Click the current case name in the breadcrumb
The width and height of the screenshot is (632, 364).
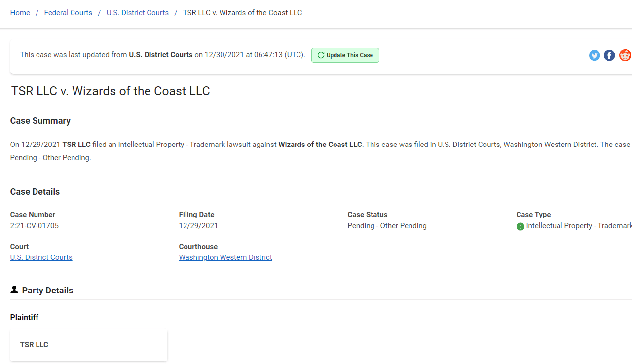coord(242,13)
